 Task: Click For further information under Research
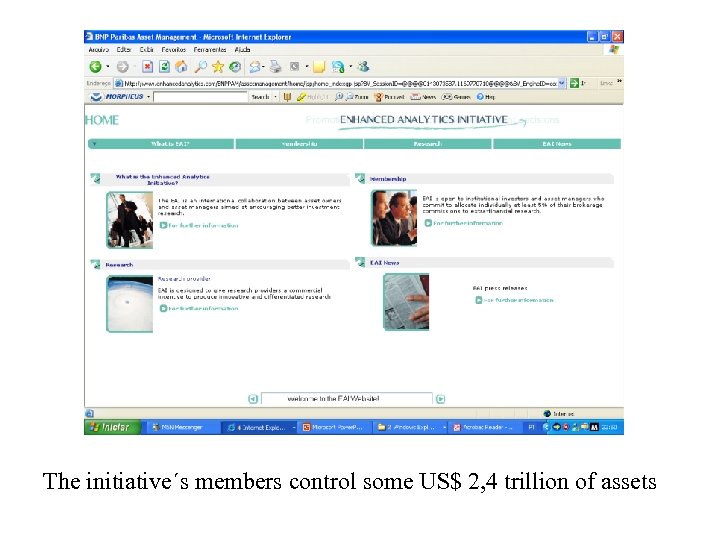click(199, 309)
